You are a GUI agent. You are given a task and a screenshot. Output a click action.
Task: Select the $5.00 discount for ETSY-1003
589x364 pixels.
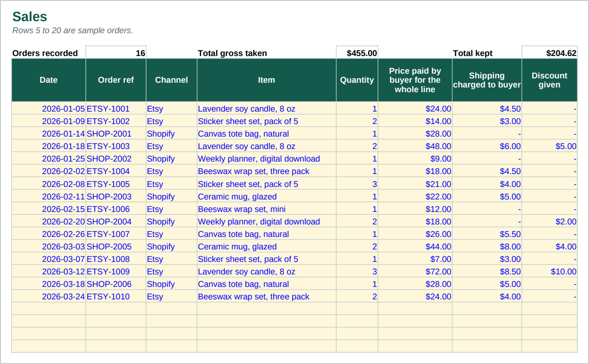[549, 146]
